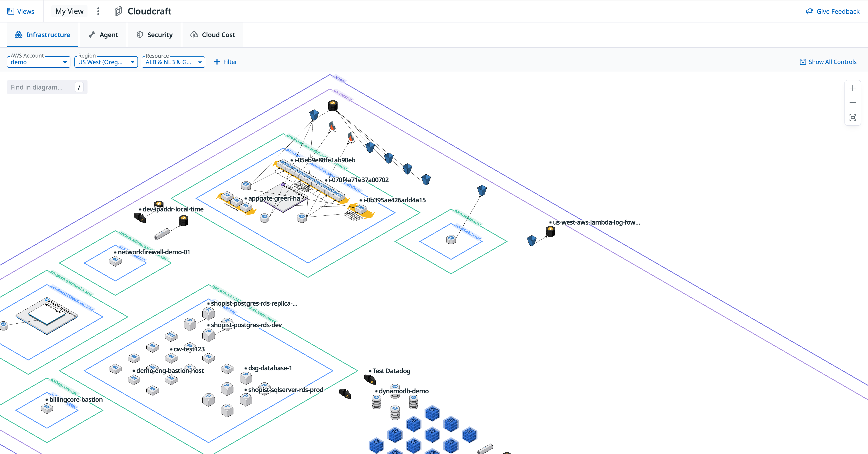Select the us-west-aws-lambda-log-fow node icon
The height and width of the screenshot is (454, 868).
click(550, 231)
